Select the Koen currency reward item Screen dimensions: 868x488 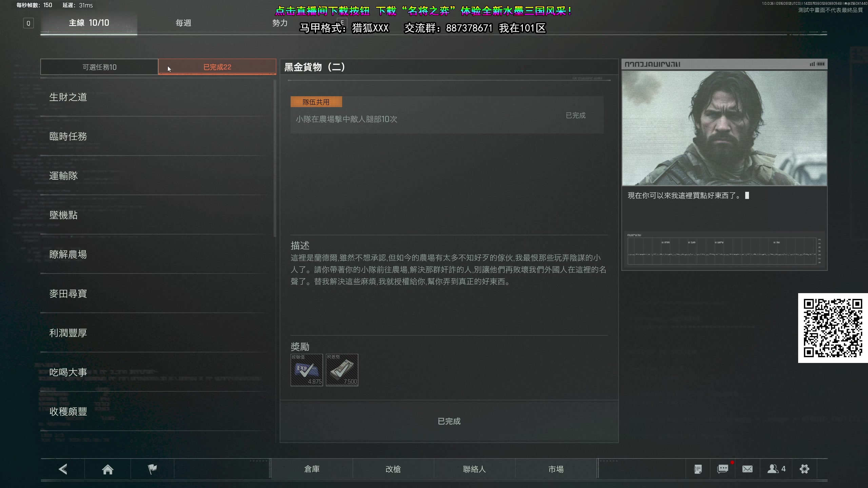342,370
